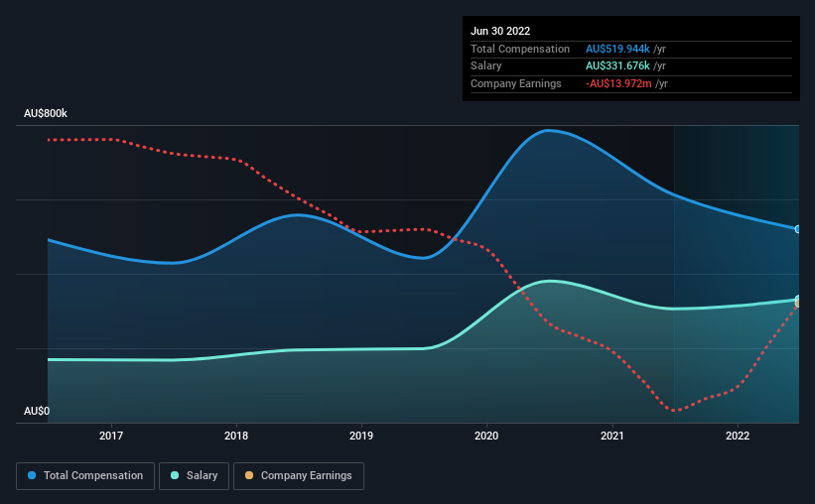The height and width of the screenshot is (504, 815).
Task: Click the AU$0 y-axis label
Action: (37, 411)
